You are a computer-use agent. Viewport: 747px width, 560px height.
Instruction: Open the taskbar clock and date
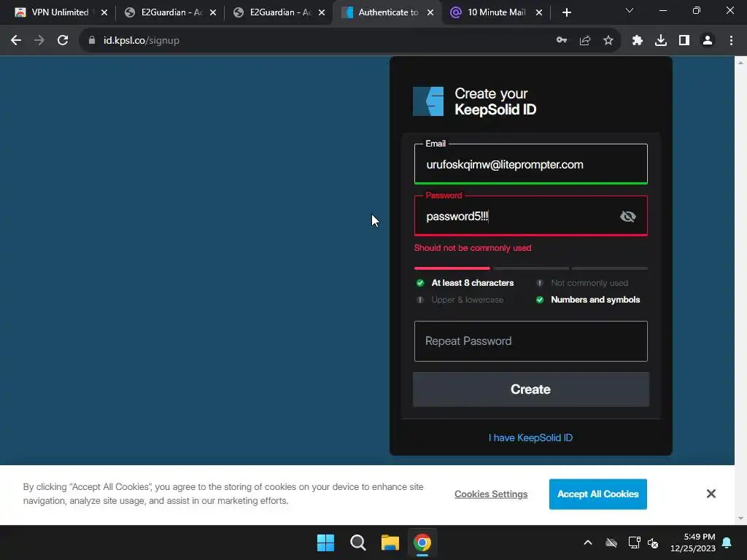[693, 542]
